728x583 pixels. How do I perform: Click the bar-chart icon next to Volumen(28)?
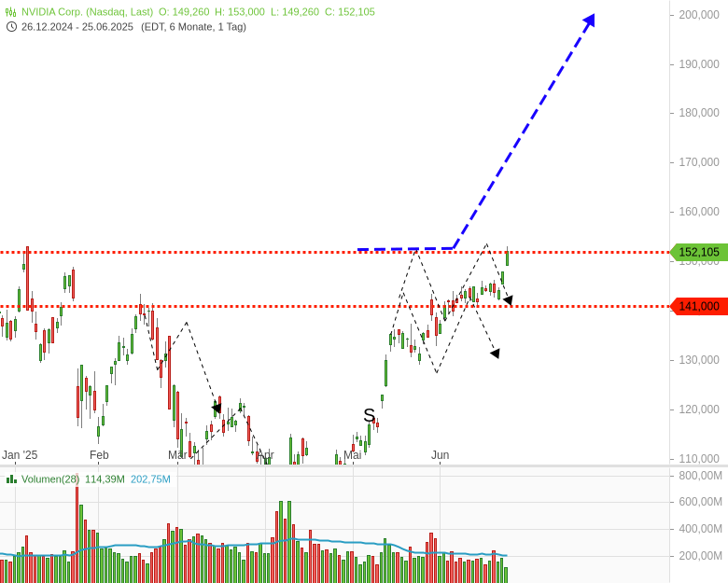pos(11,479)
